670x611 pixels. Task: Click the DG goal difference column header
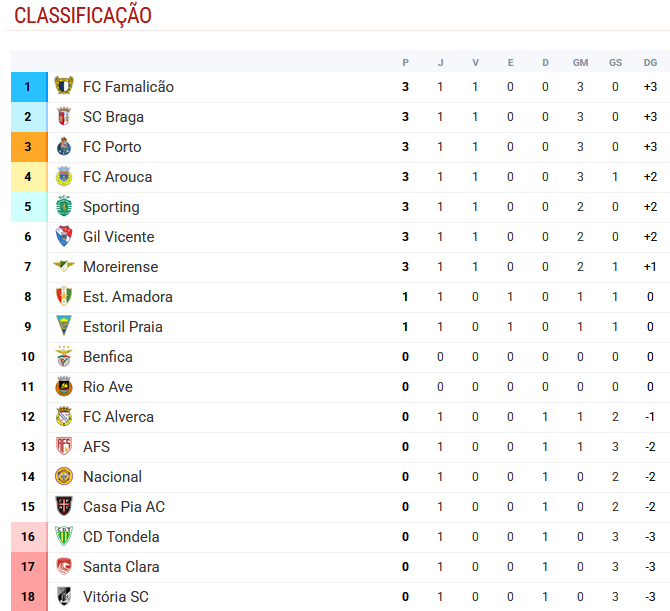pyautogui.click(x=650, y=63)
